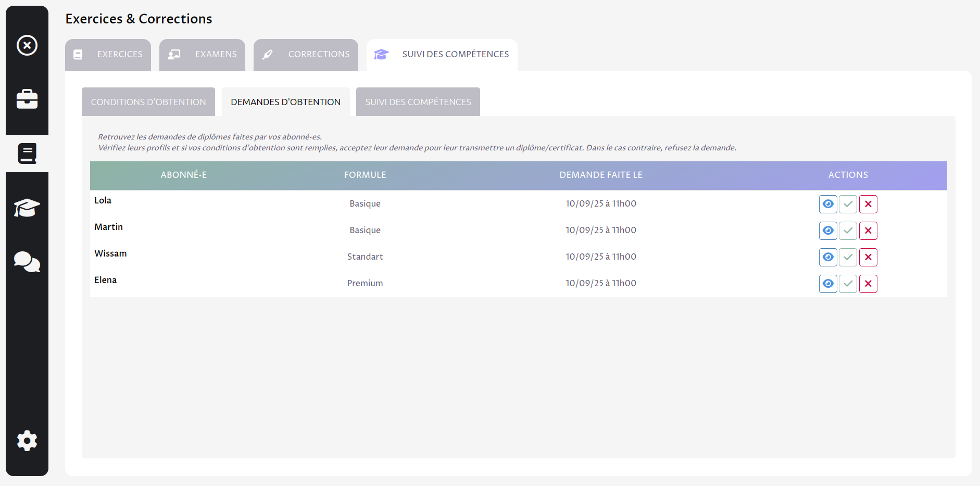
Task: Select Conditions d'obtention sub-tab
Action: pos(148,102)
